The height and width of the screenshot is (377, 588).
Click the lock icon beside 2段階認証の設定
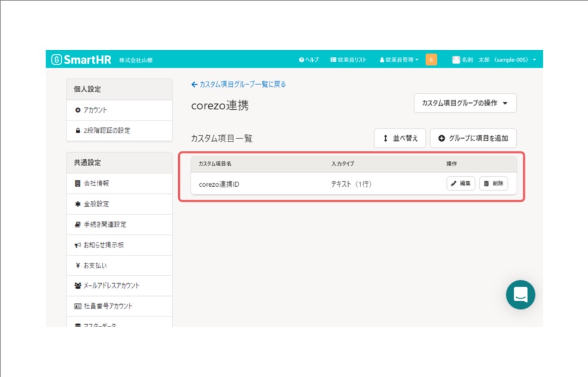click(x=78, y=131)
